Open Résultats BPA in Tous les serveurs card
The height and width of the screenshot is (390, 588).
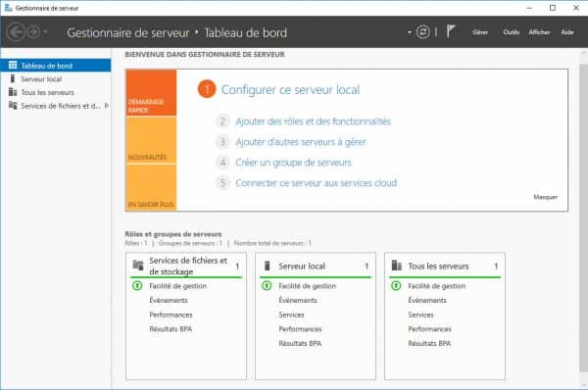pos(429,344)
